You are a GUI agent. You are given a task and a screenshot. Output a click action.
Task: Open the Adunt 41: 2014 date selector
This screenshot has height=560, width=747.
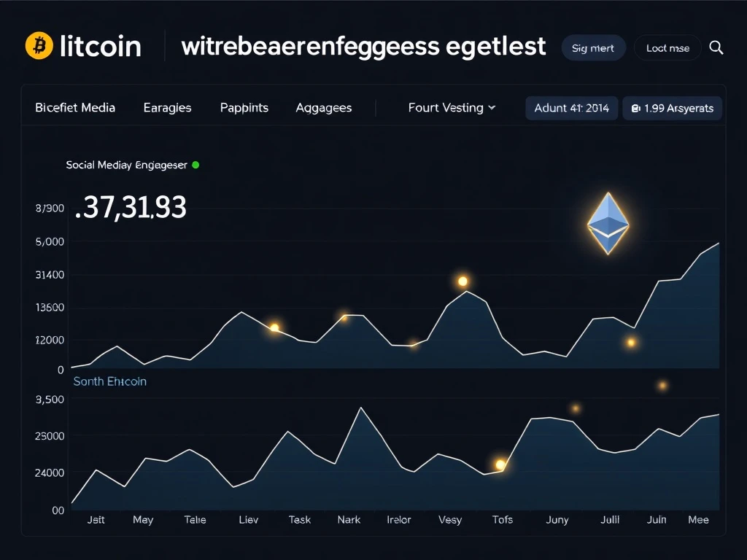tap(571, 108)
